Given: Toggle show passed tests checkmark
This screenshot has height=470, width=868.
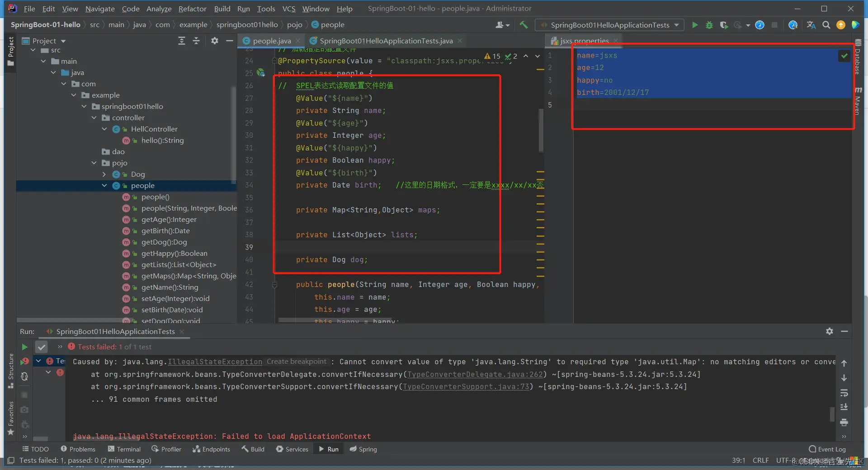Looking at the screenshot, I should (x=41, y=347).
